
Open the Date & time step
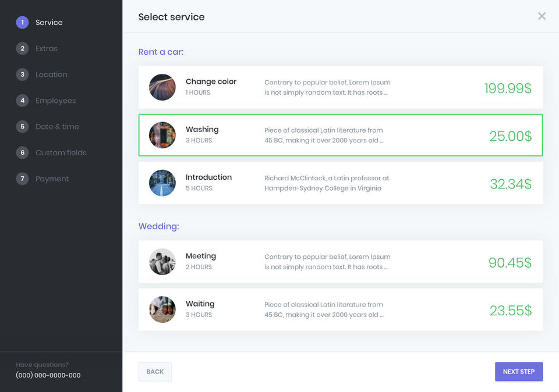(57, 126)
